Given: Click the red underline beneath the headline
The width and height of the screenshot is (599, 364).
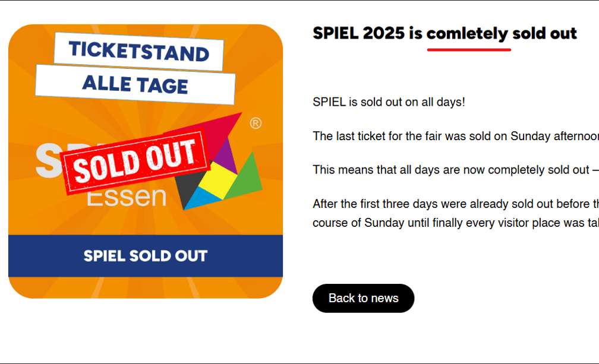Looking at the screenshot, I should pyautogui.click(x=469, y=50).
